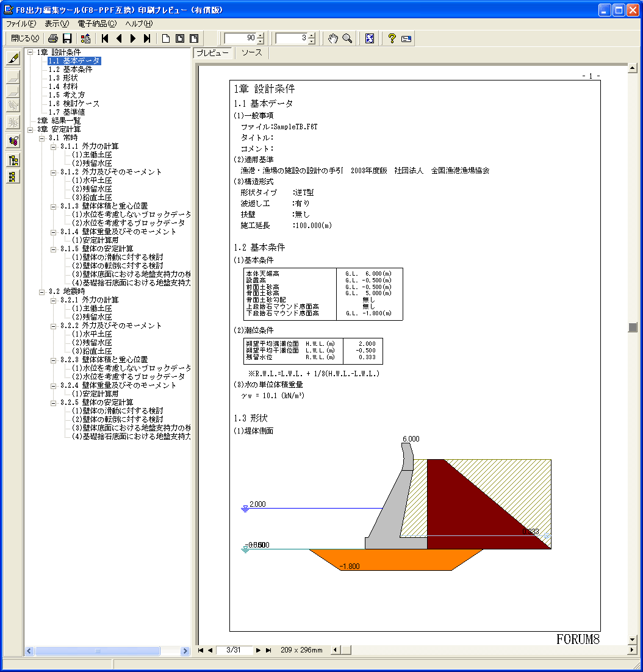Collapse the 3.1 常時 tree branch
The width and height of the screenshot is (643, 672).
tap(42, 138)
